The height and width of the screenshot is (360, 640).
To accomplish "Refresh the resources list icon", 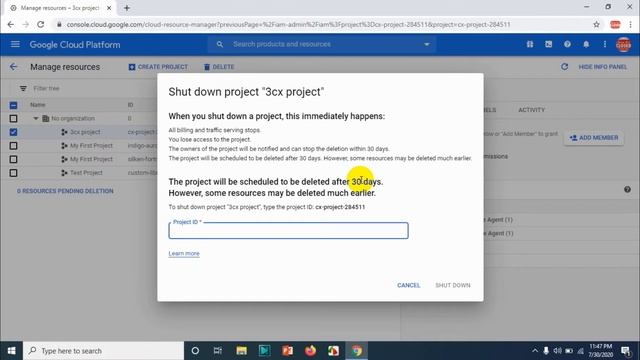I will pos(564,67).
